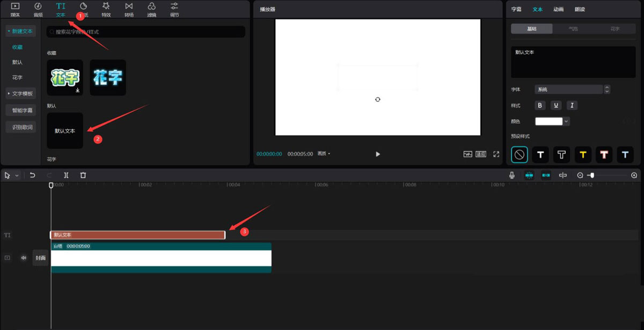Click the font stepper arrows
This screenshot has width=644, height=330.
point(607,89)
